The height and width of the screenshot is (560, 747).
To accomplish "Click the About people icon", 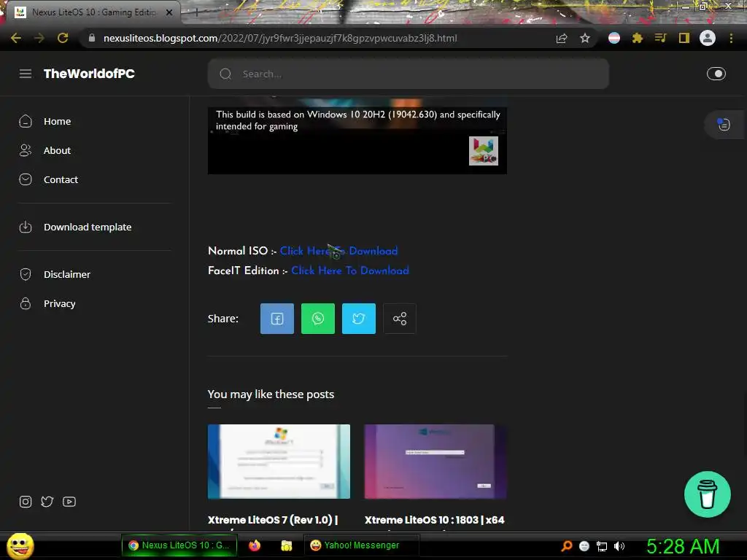I will tap(26, 150).
